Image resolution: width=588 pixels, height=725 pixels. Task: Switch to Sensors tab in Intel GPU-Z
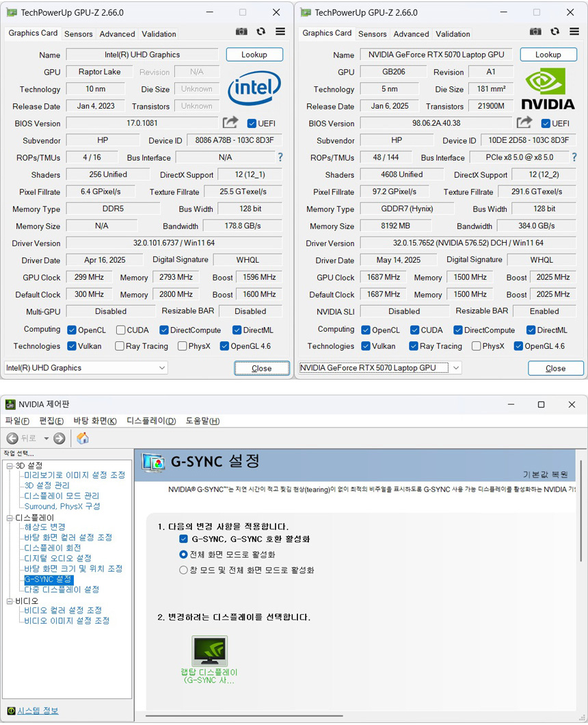(79, 34)
